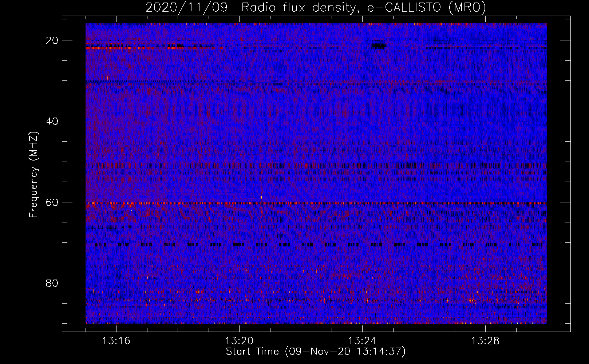Screen dimensions: 589x364
Task: Click the 13:20 time tick label
Action: click(x=239, y=341)
